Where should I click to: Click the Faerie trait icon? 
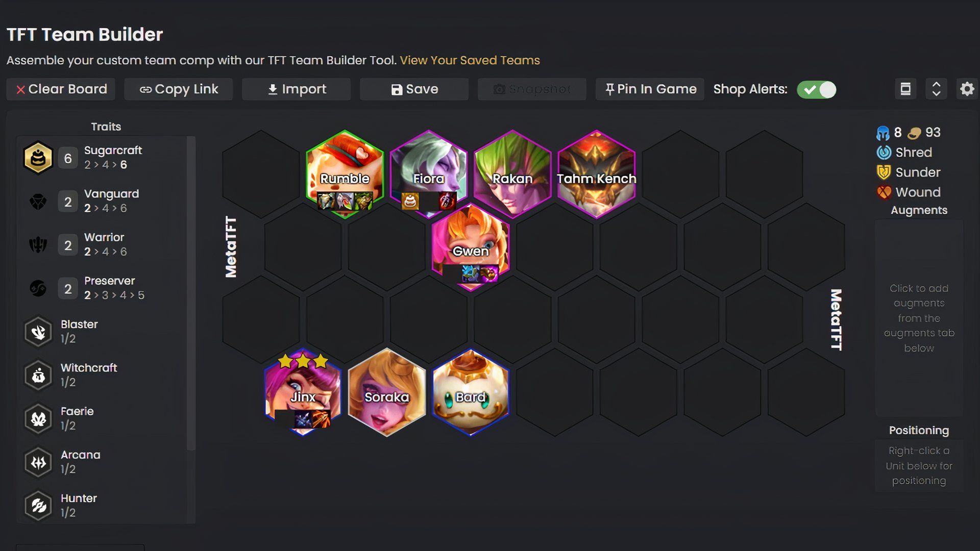point(37,418)
